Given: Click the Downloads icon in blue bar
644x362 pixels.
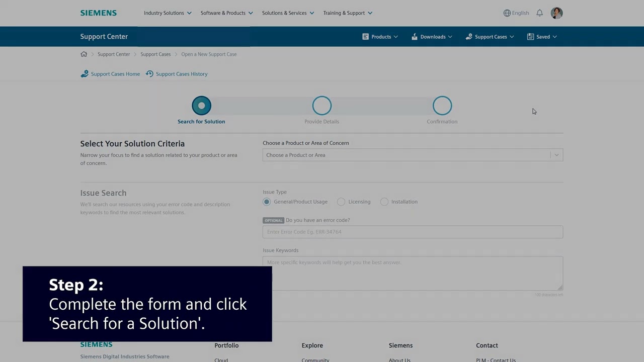Looking at the screenshot, I should 415,37.
